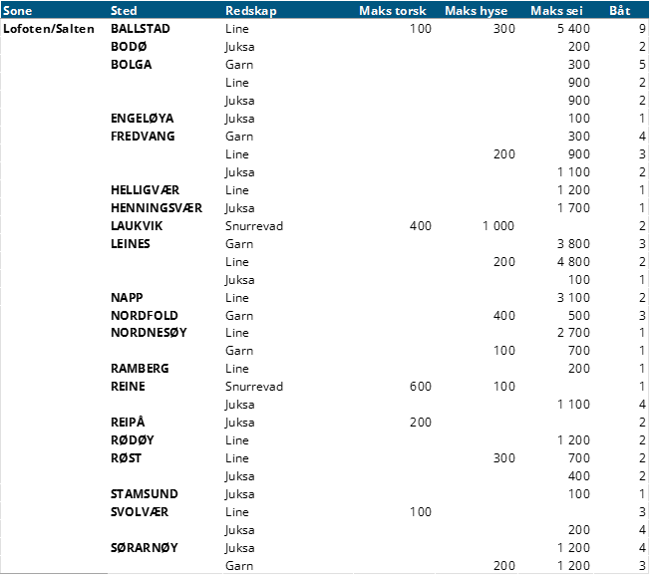This screenshot has width=650, height=575.
Task: Click the 300 hyse value for RØST
Action: tap(504, 458)
